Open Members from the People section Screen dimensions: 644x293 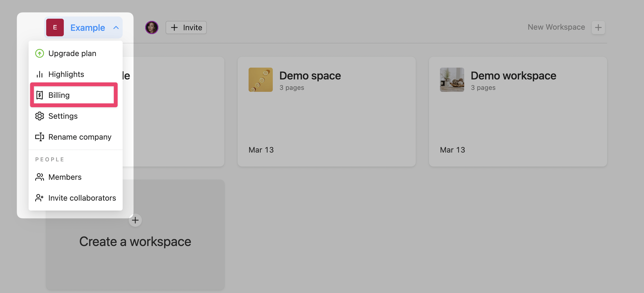click(x=65, y=177)
